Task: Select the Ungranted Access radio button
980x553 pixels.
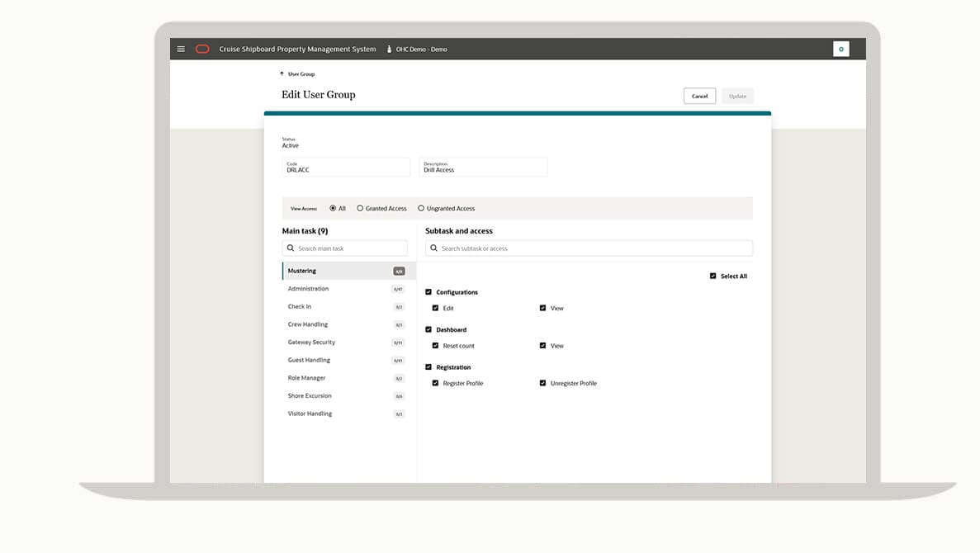Action: (421, 209)
